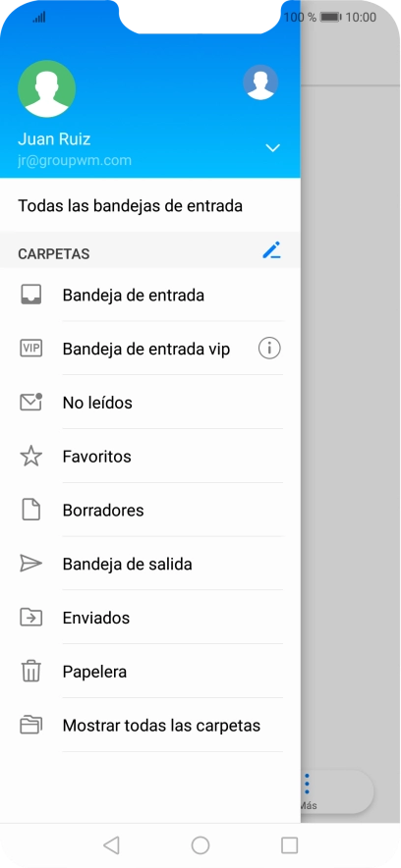Expand account list with chevron arrow
This screenshot has height=868, width=401.
coord(272,148)
